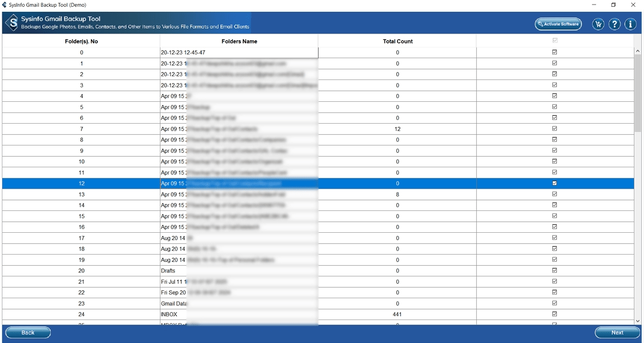Uncheck the checkbox for Drafts row
644x343 pixels.
coord(555,271)
